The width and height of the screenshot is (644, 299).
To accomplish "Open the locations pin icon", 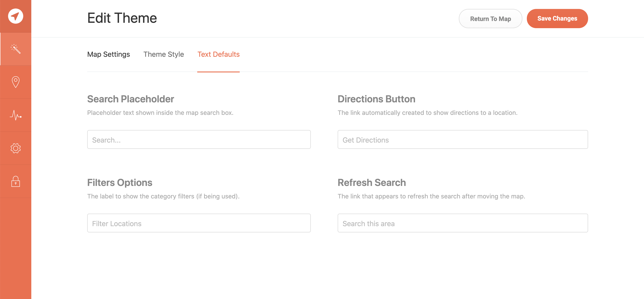I will pos(15,82).
